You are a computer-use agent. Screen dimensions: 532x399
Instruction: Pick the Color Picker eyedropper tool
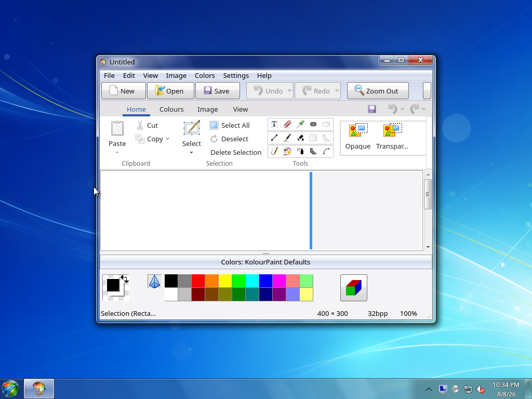pos(300,124)
